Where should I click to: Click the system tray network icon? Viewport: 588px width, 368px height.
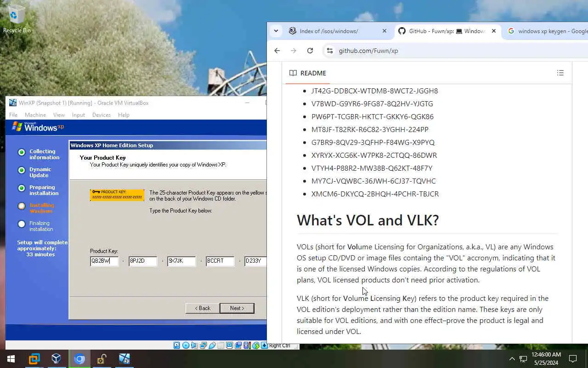523,359
